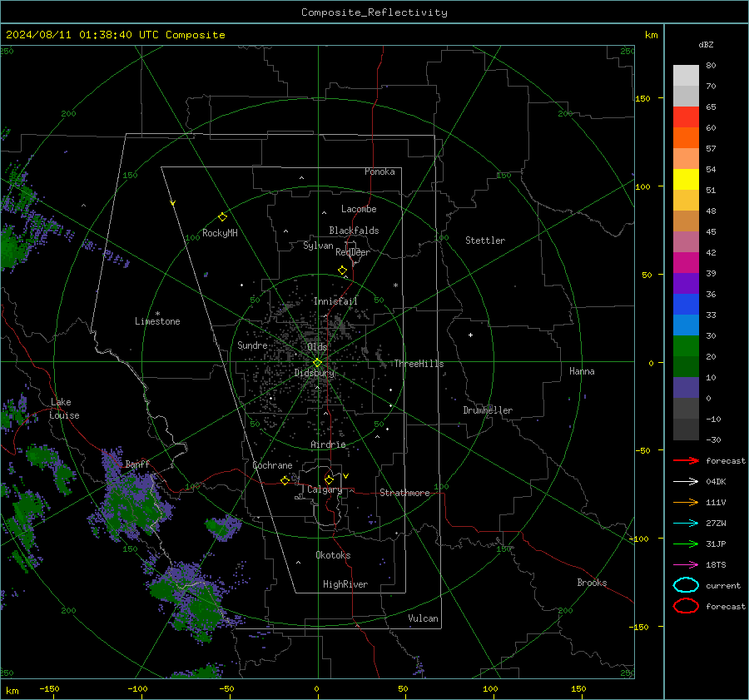Select the orange 111V arrow in the legend
749x700 pixels.
click(686, 502)
